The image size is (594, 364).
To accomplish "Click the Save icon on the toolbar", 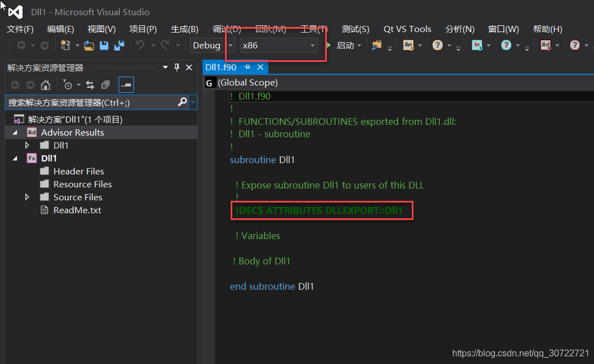I will 104,45.
